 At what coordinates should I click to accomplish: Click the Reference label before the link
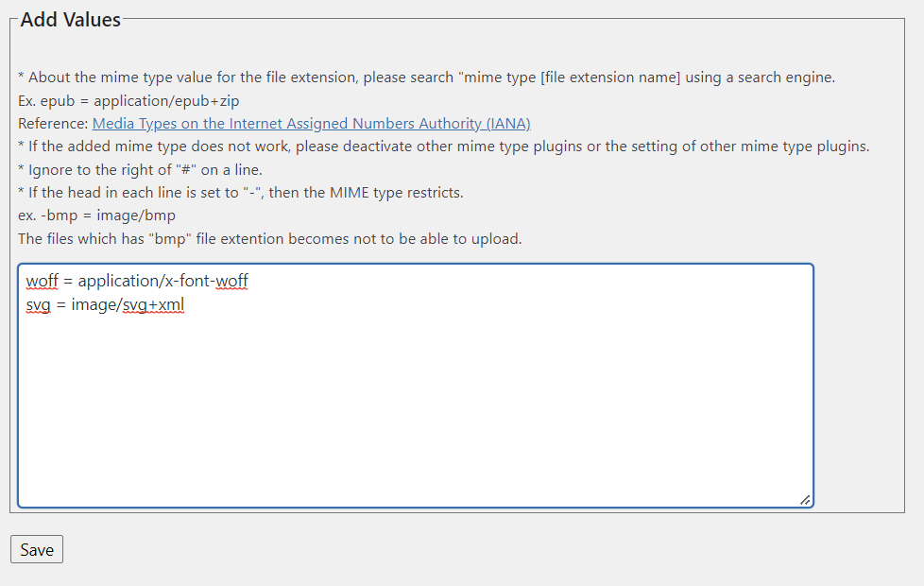(55, 123)
